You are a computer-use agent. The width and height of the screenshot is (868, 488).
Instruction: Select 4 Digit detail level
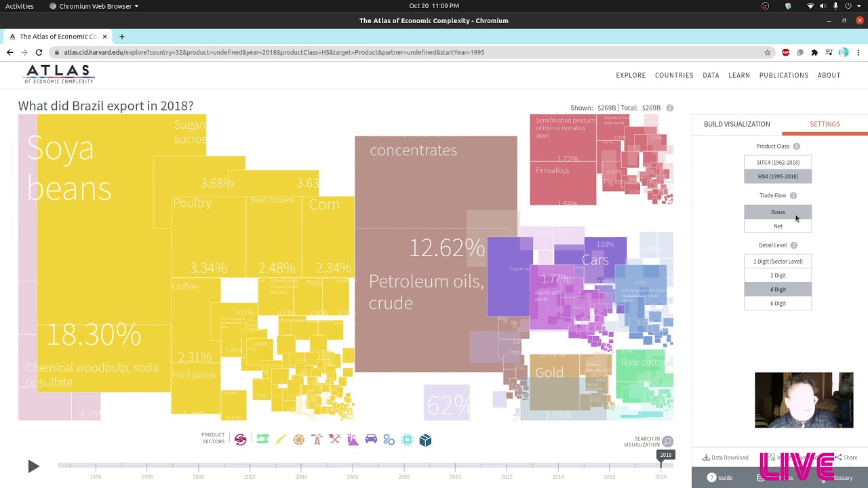coord(778,289)
